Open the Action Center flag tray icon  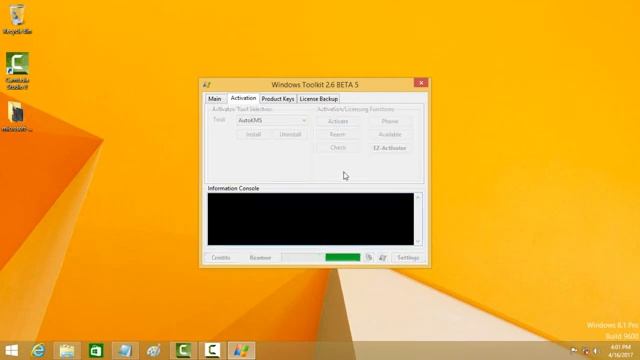pos(574,351)
